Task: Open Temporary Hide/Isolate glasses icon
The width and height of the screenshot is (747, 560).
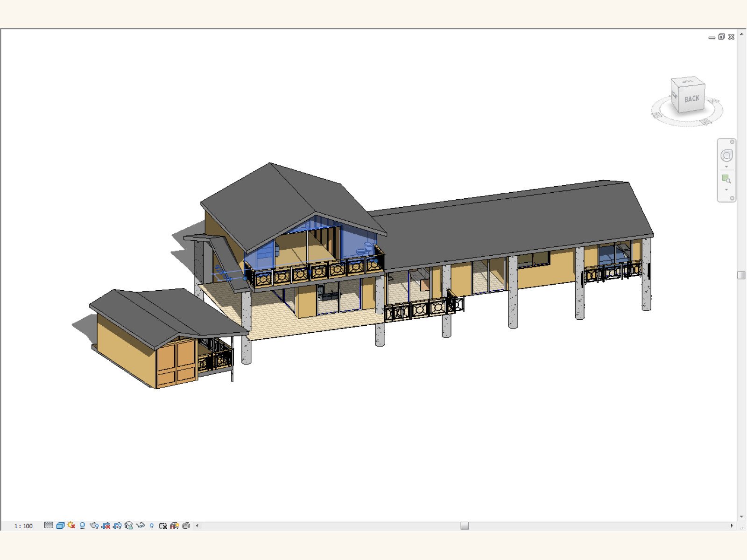Action: (x=140, y=525)
